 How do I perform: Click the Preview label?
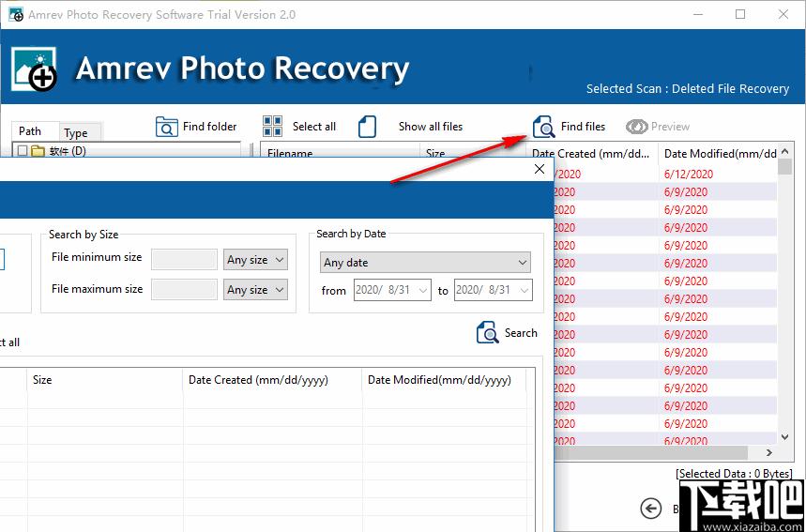click(x=670, y=127)
